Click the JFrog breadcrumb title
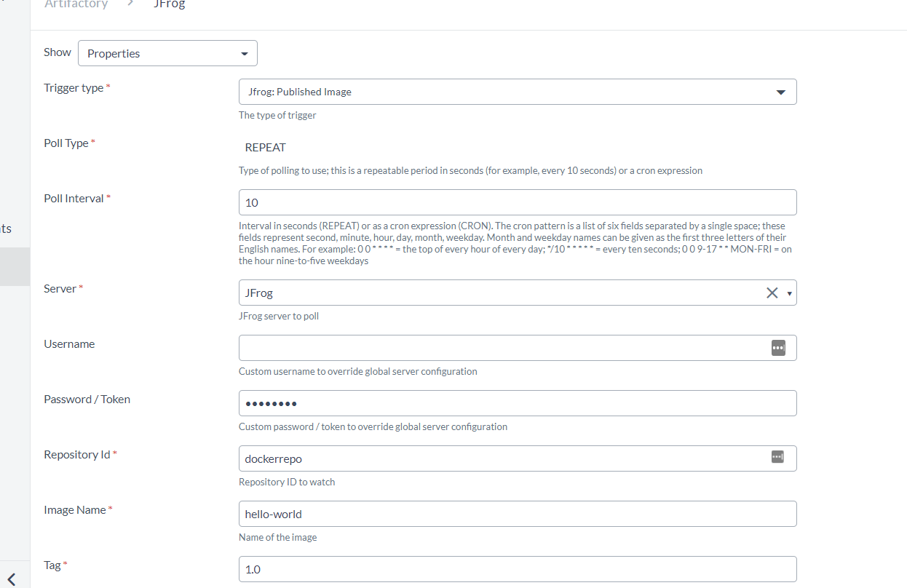 169,4
